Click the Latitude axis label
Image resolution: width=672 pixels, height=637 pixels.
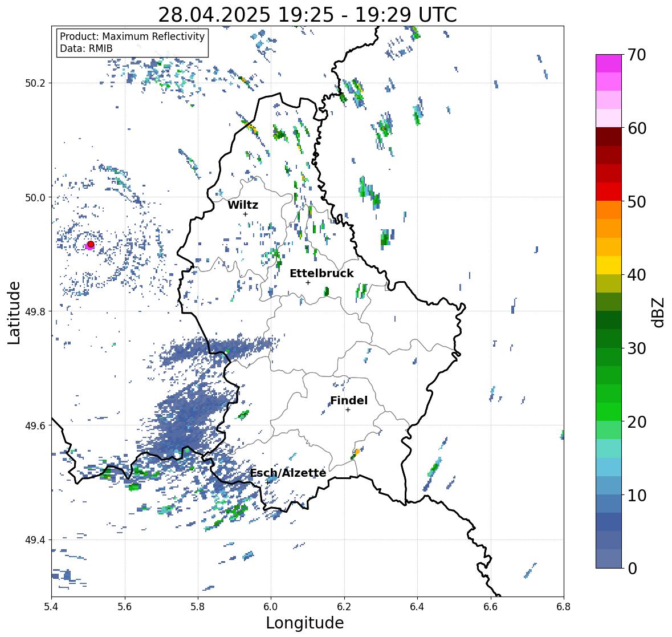[x=14, y=313]
